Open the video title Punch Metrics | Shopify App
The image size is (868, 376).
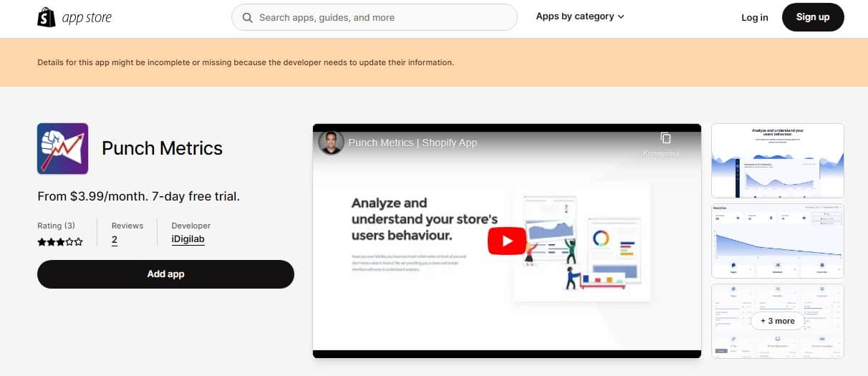(413, 143)
